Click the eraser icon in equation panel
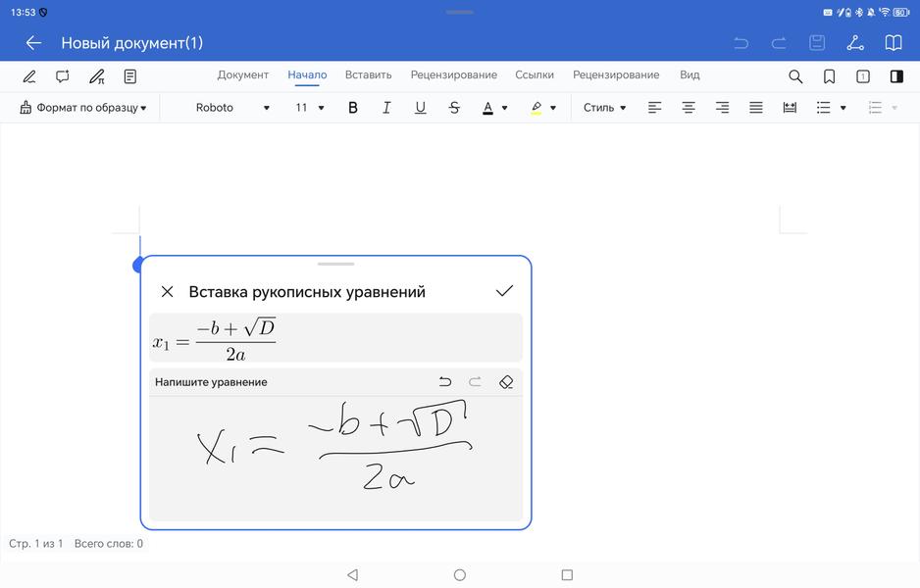920x588 pixels. (x=506, y=382)
